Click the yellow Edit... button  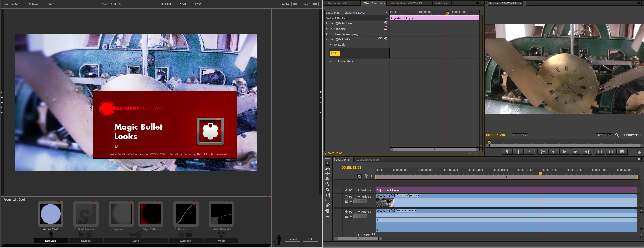335,53
